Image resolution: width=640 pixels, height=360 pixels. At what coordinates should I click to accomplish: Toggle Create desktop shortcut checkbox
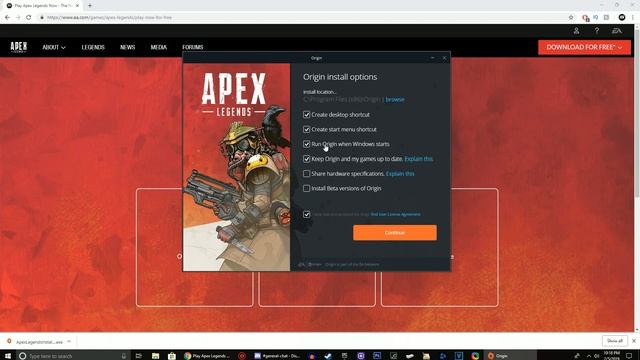click(x=307, y=115)
